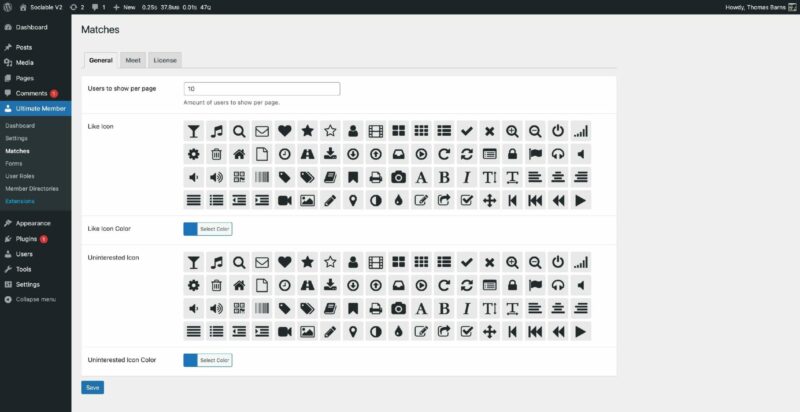Choose the printer icon in Uninterested Icon grid
The image size is (800, 412).
click(376, 308)
